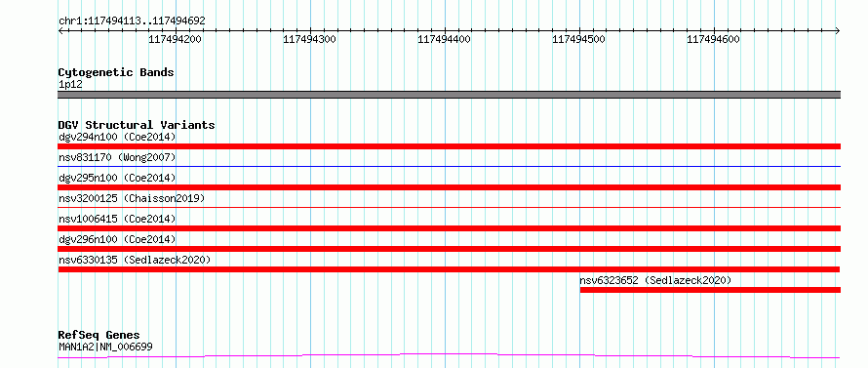Select the dgv294n100 red variant bar
The width and height of the screenshot is (868, 368).
tap(450, 146)
